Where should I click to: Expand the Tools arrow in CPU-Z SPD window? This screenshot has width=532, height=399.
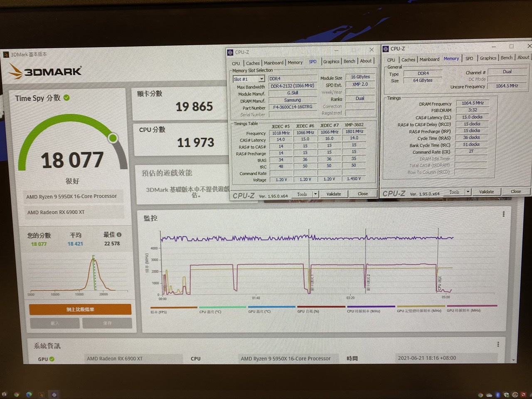coord(315,194)
